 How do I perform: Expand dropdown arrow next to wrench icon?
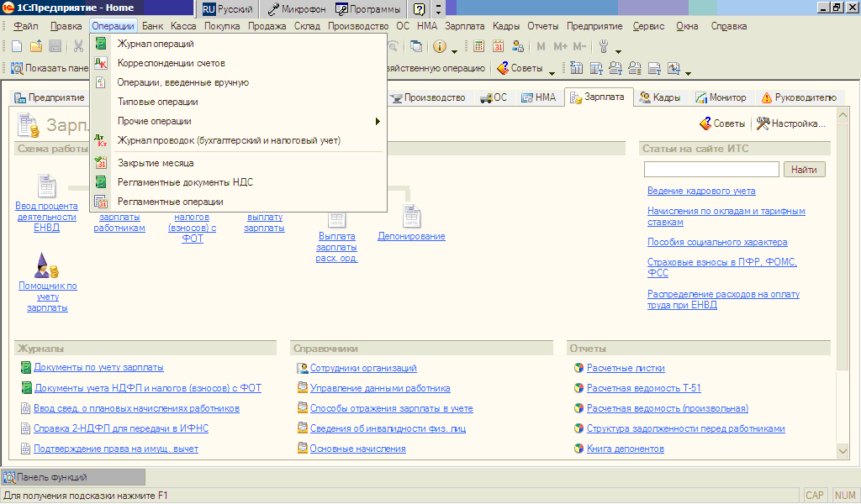pos(618,51)
